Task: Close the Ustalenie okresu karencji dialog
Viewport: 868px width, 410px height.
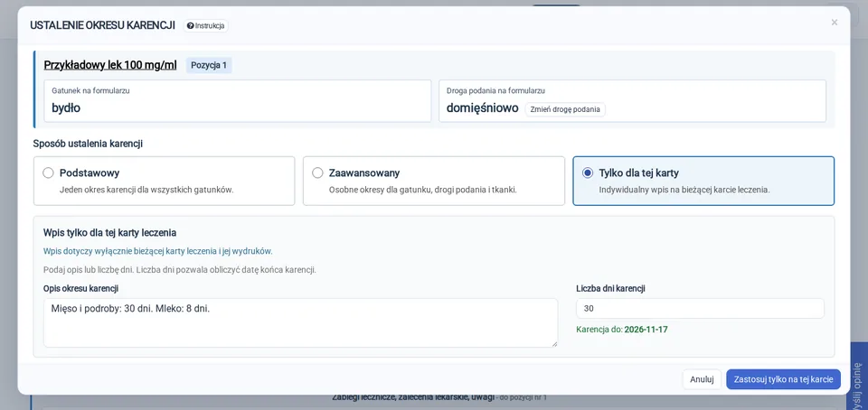Action: tap(835, 23)
